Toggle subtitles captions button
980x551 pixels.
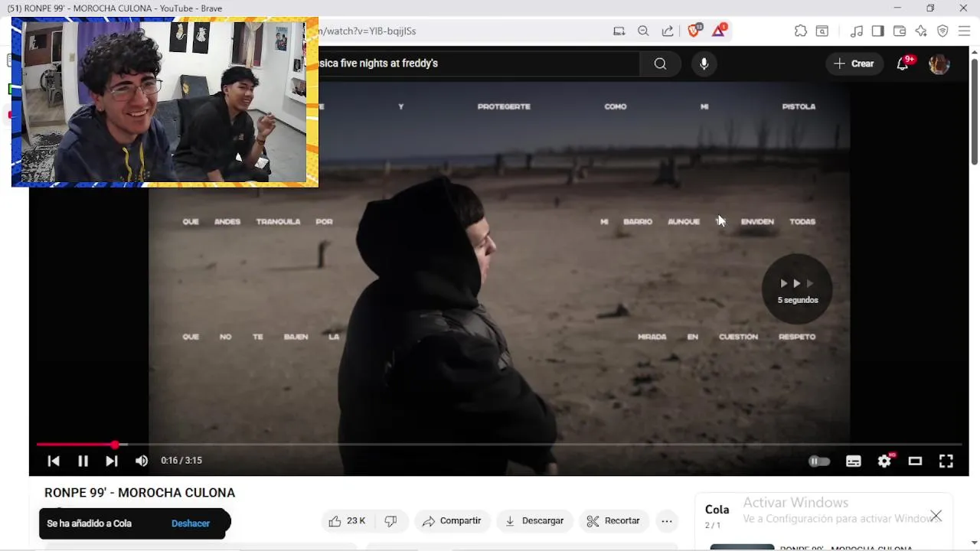pos(853,461)
